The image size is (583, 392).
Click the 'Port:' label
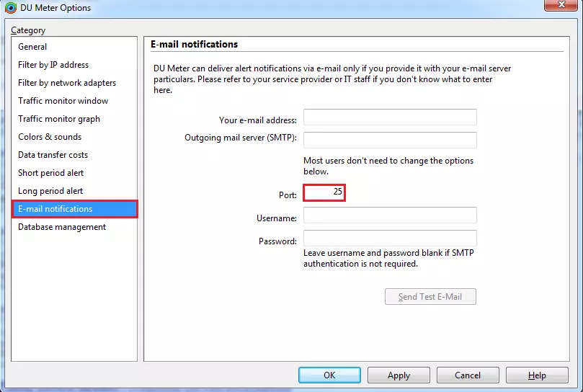[288, 195]
